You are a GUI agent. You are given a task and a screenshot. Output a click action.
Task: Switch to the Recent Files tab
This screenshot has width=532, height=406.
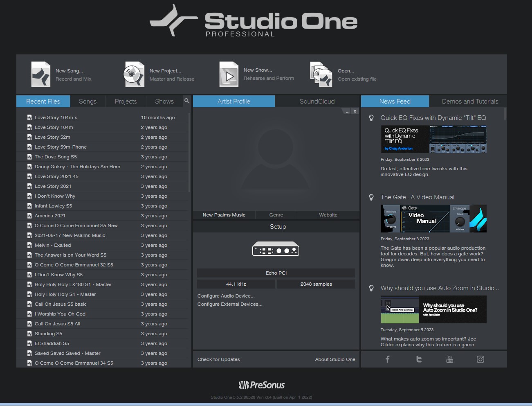point(43,101)
